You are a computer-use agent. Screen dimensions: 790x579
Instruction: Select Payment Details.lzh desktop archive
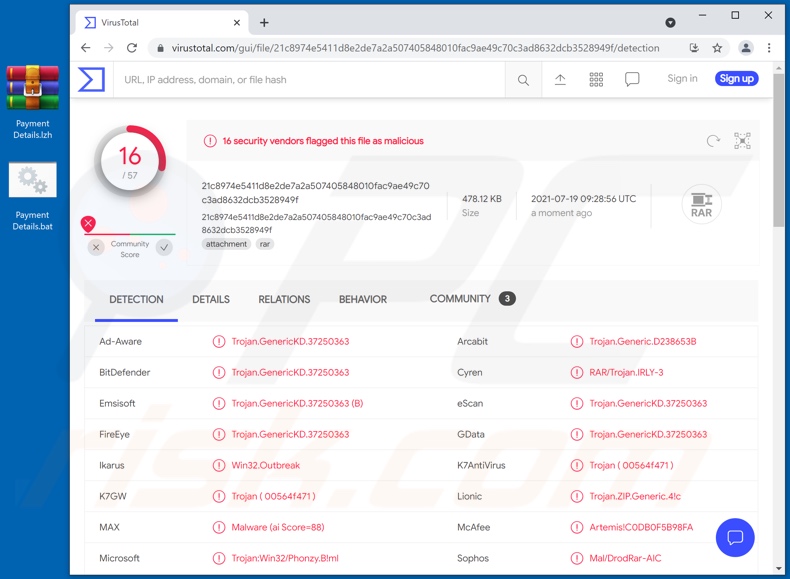pos(33,102)
